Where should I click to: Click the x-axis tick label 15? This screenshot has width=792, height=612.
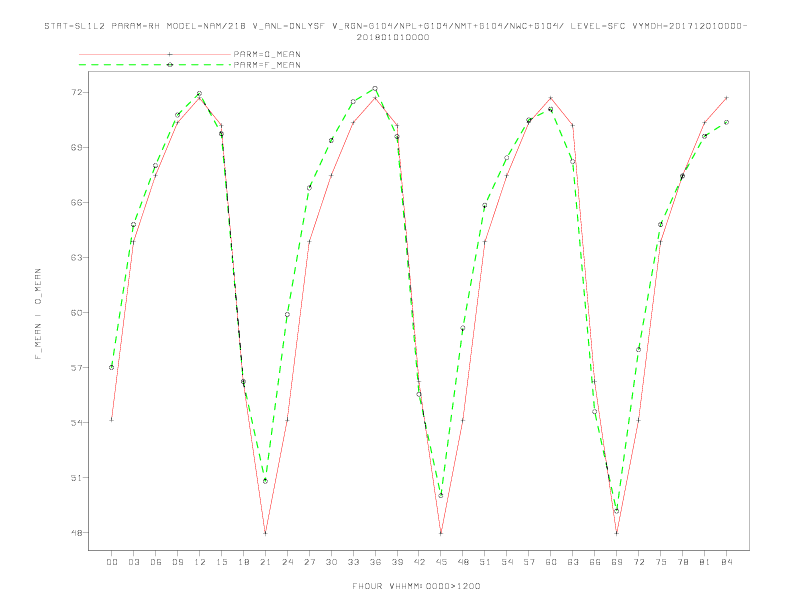pos(221,562)
